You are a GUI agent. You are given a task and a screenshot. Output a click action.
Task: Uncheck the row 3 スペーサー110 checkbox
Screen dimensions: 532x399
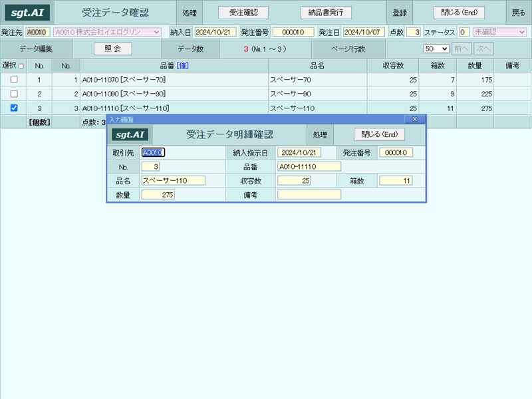[14, 108]
